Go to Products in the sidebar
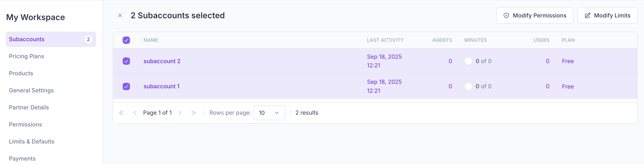 tap(21, 73)
